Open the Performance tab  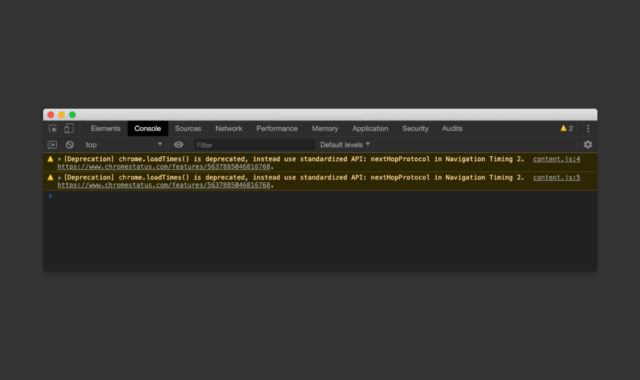[x=277, y=129]
